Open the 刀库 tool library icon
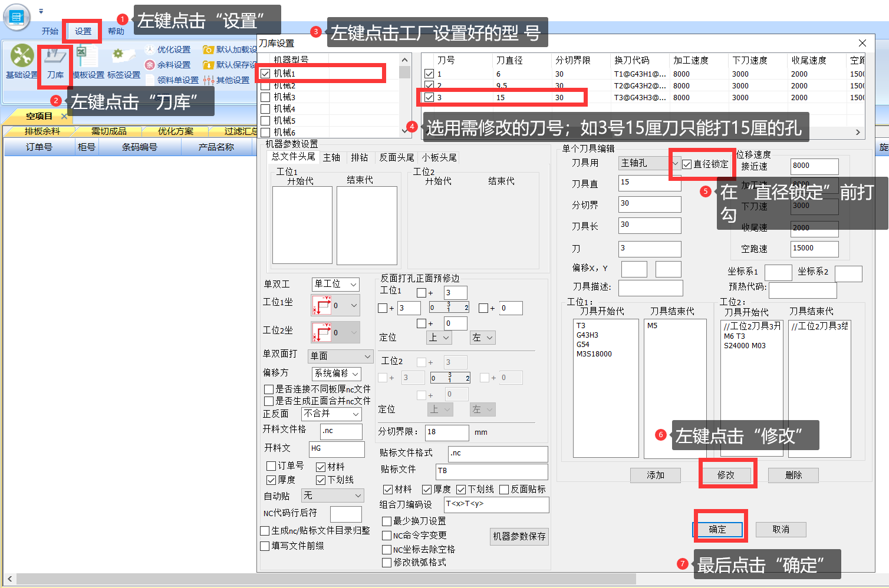The image size is (889, 588). click(x=56, y=57)
